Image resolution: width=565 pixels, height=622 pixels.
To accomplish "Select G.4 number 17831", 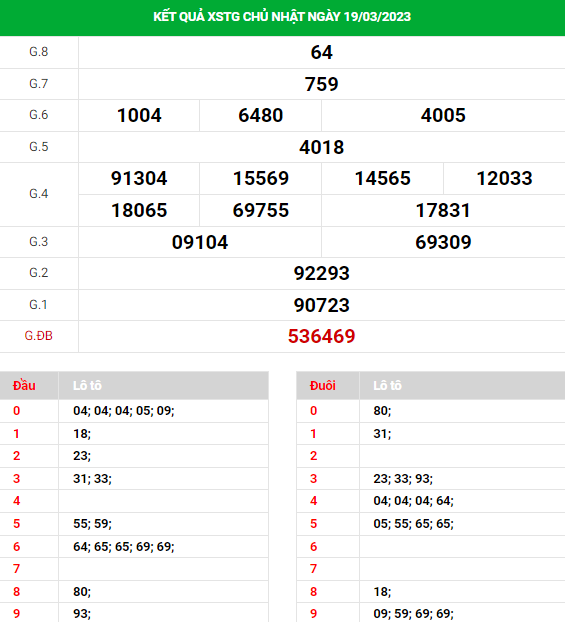I will (x=443, y=210).
